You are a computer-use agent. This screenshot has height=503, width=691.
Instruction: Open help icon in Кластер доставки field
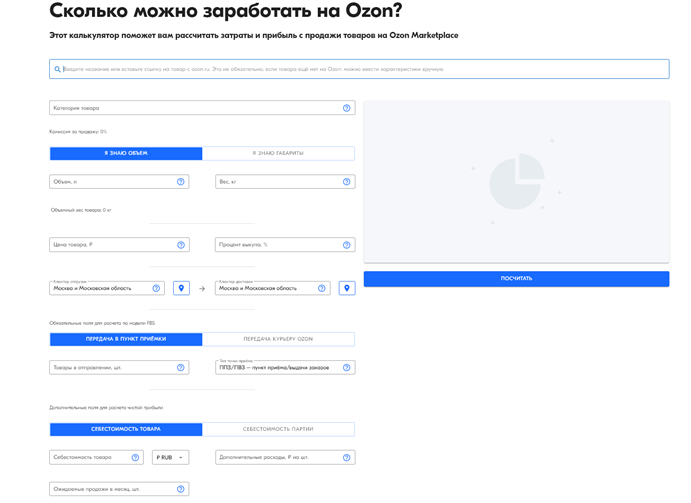click(x=322, y=288)
